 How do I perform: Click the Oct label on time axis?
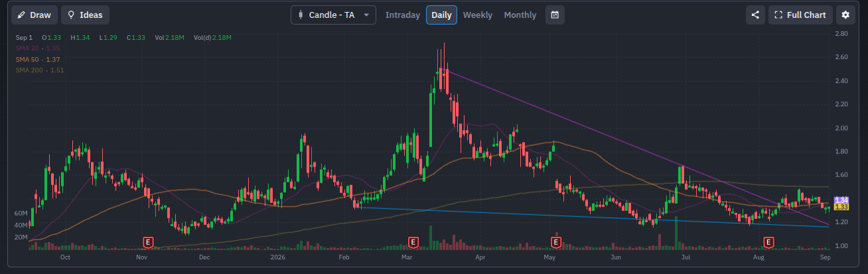(x=65, y=256)
